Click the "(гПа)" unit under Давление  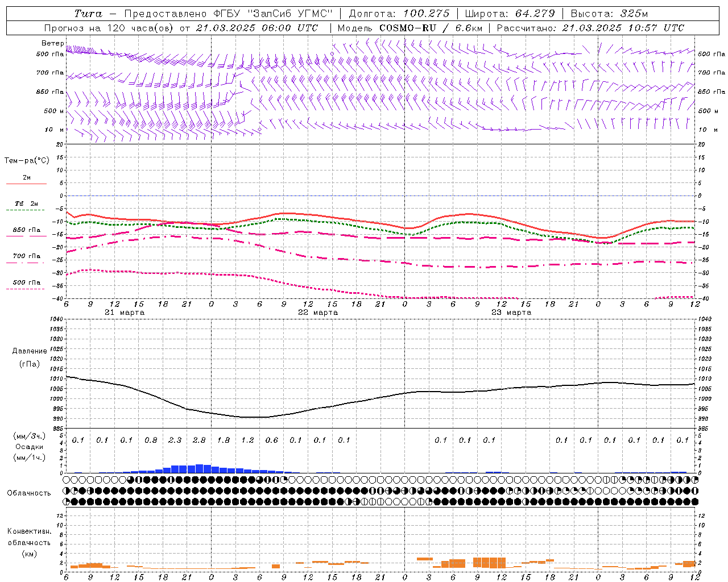coord(30,364)
